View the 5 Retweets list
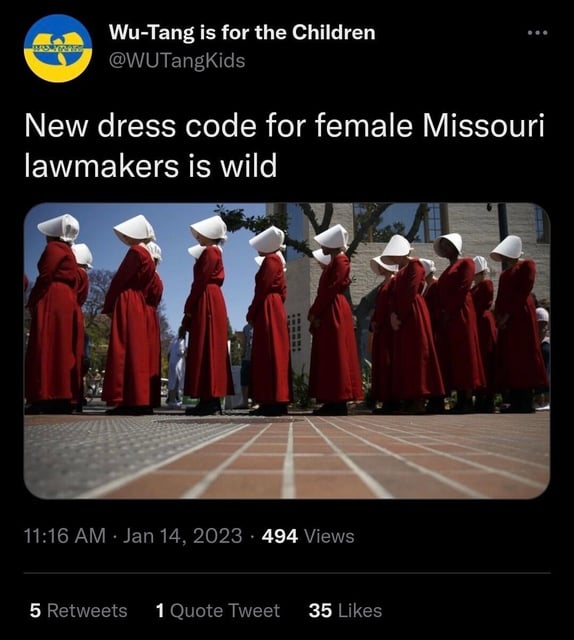The image size is (574, 640). coord(78,611)
